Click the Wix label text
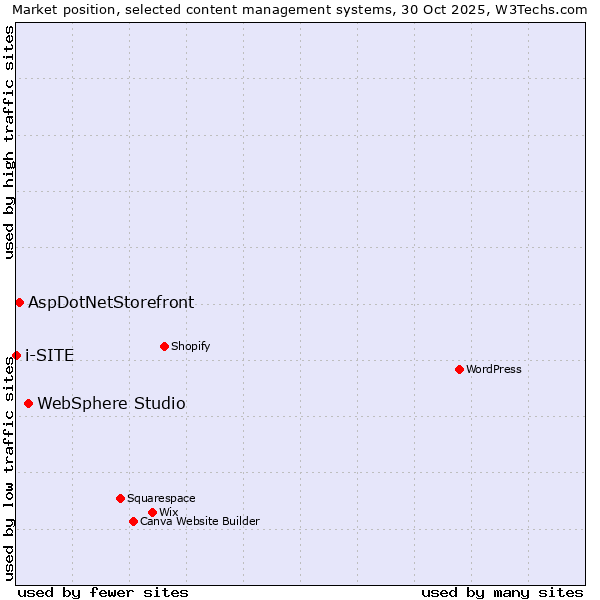Image resolution: width=600 pixels, height=600 pixels. (168, 512)
